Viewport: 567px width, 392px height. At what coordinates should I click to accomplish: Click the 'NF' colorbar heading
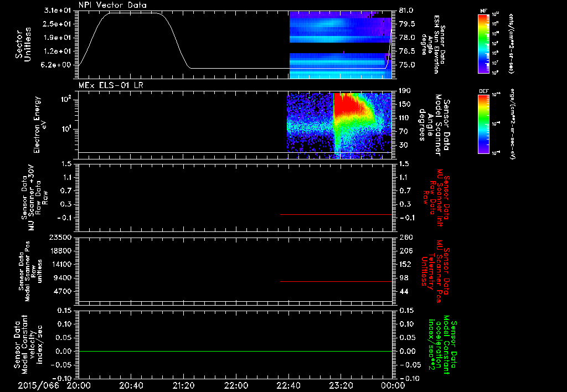[483, 11]
